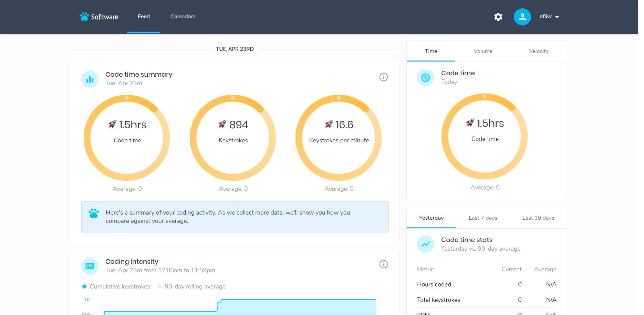Image resolution: width=644 pixels, height=315 pixels.
Task: Expand the afliw account dropdown
Action: (549, 17)
